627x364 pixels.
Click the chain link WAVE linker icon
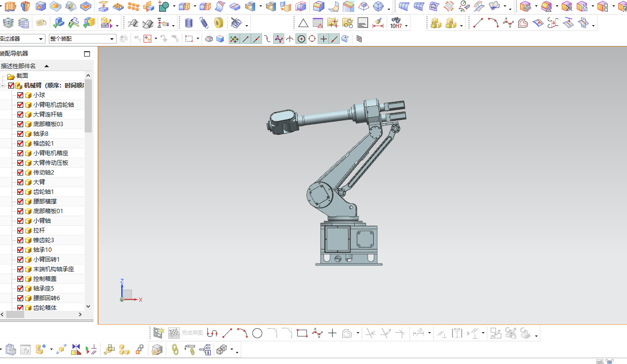coord(175,349)
